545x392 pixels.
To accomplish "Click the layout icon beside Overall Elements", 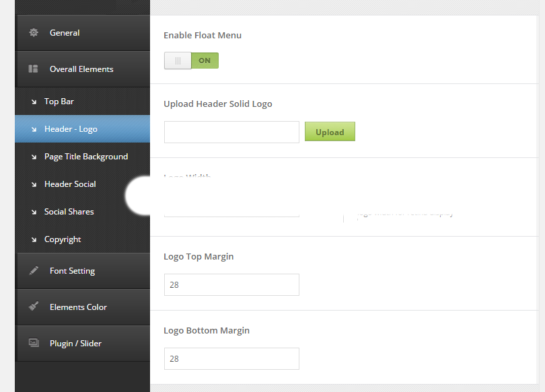I will click(x=34, y=69).
